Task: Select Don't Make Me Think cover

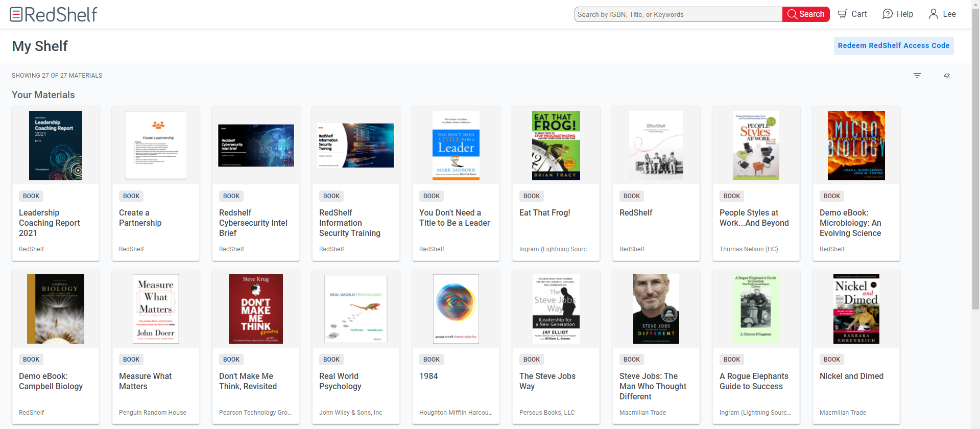Action: coord(256,309)
